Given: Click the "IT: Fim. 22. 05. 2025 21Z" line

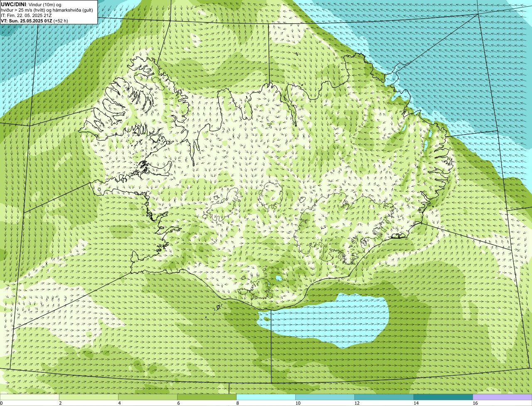Looking at the screenshot, I should (26, 15).
